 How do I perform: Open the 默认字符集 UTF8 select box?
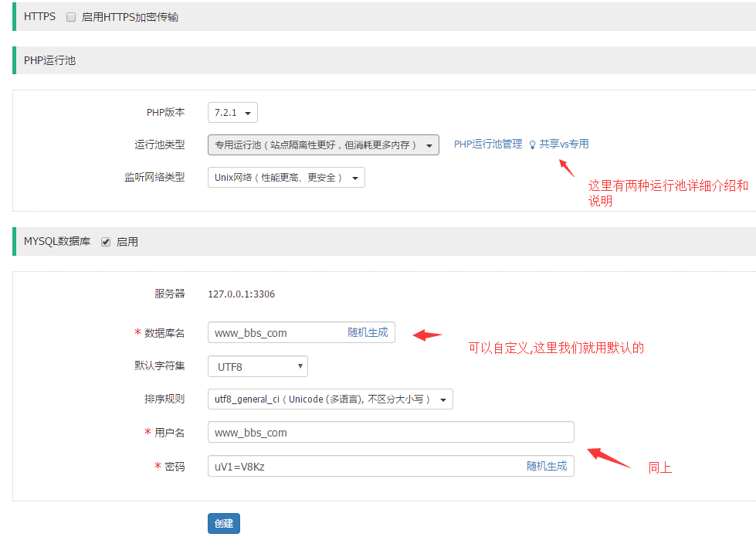click(257, 367)
